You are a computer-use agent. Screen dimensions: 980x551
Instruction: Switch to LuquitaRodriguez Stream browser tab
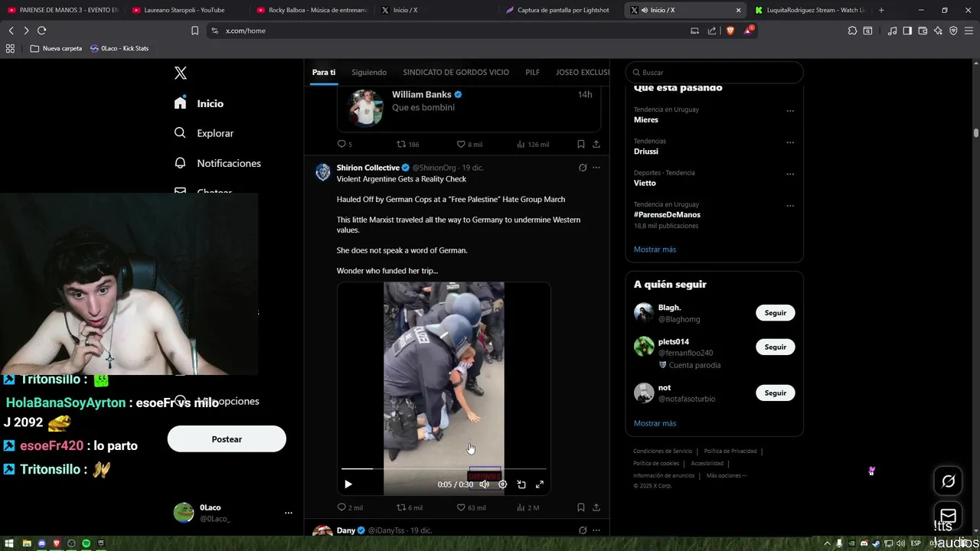coord(810,10)
